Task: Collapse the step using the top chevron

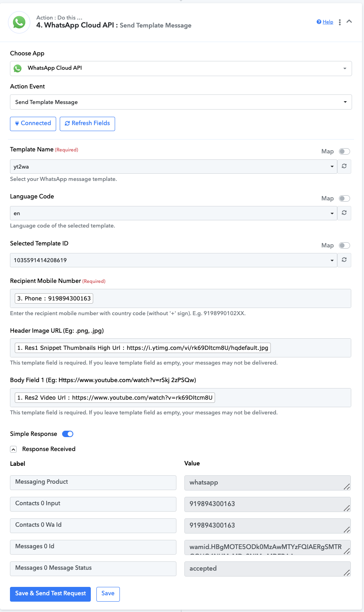Action: 349,22
